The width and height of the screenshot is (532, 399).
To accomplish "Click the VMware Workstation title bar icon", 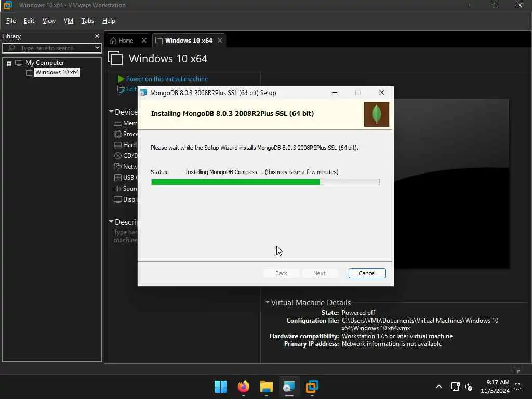I will tap(7, 5).
